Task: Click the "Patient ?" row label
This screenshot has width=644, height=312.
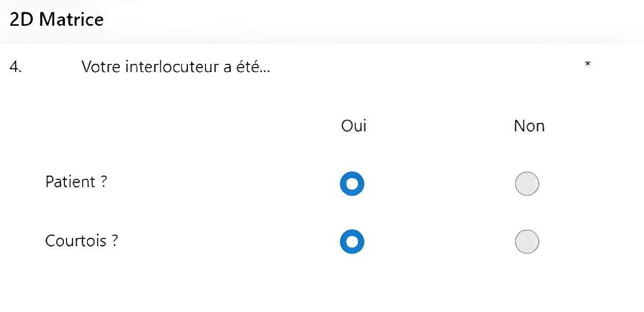Action: (x=76, y=182)
